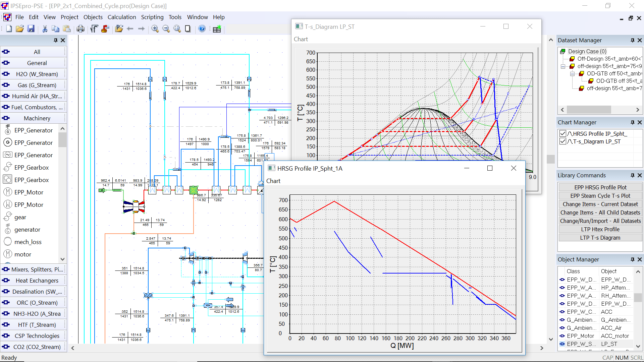Uncheck the HRSG Profile IP_Spht chart
The image size is (644, 362).
click(562, 133)
